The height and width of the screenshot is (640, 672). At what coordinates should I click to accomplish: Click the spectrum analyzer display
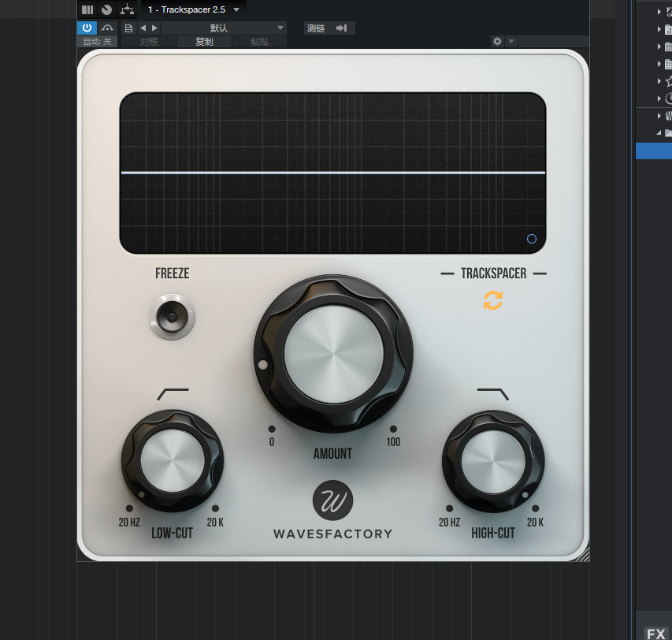(x=332, y=173)
